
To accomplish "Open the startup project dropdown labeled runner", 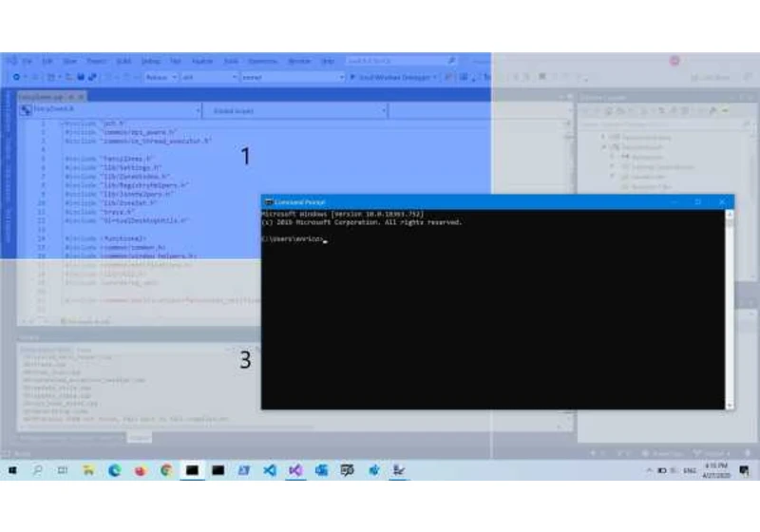I will (293, 77).
